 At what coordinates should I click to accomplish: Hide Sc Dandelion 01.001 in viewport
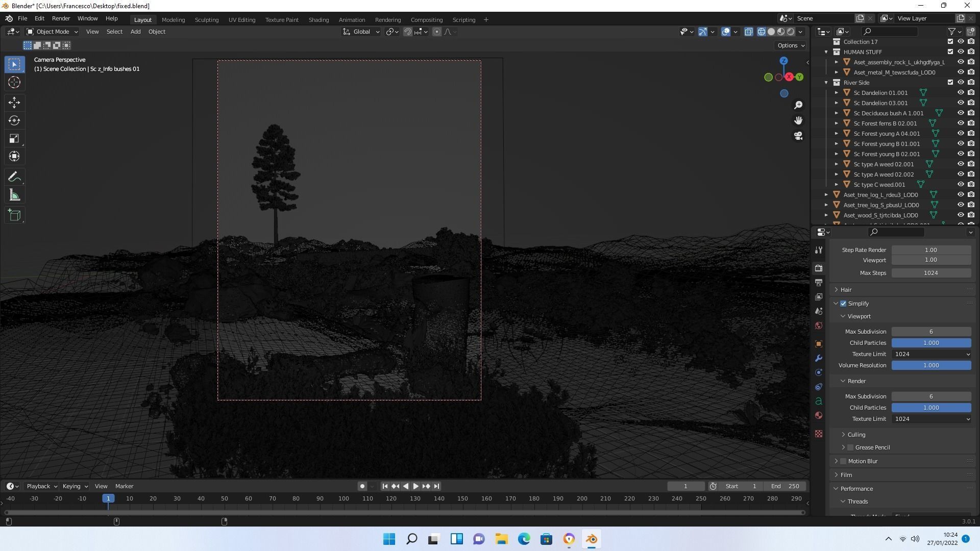[960, 93]
